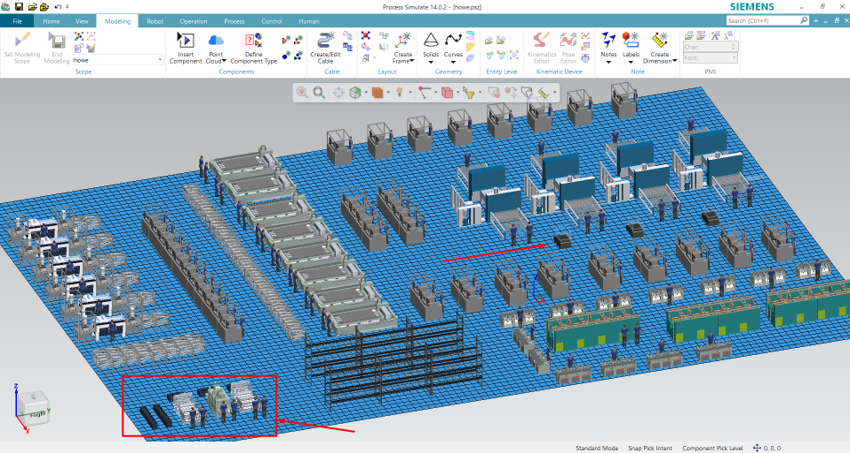Switch to the Robot tab
This screenshot has width=850, height=453.
[155, 20]
